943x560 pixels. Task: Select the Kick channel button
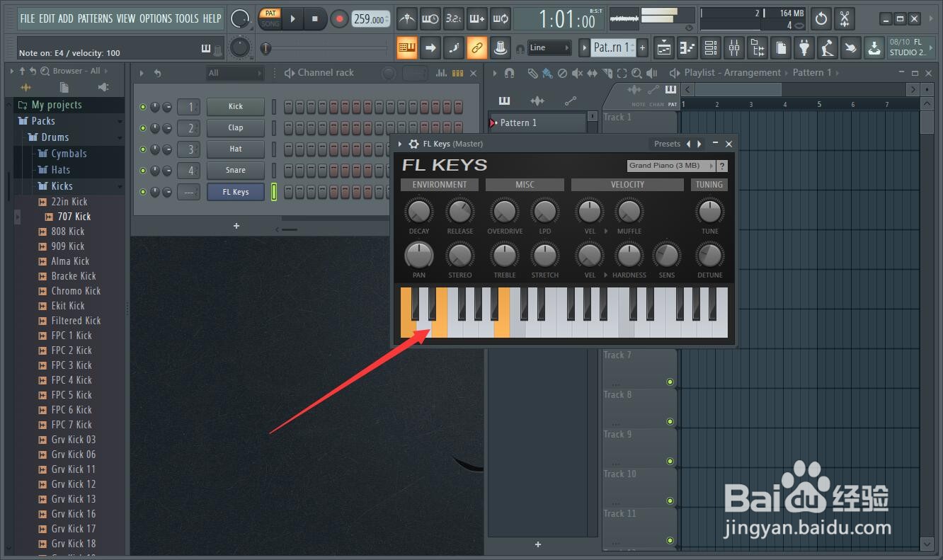click(236, 107)
